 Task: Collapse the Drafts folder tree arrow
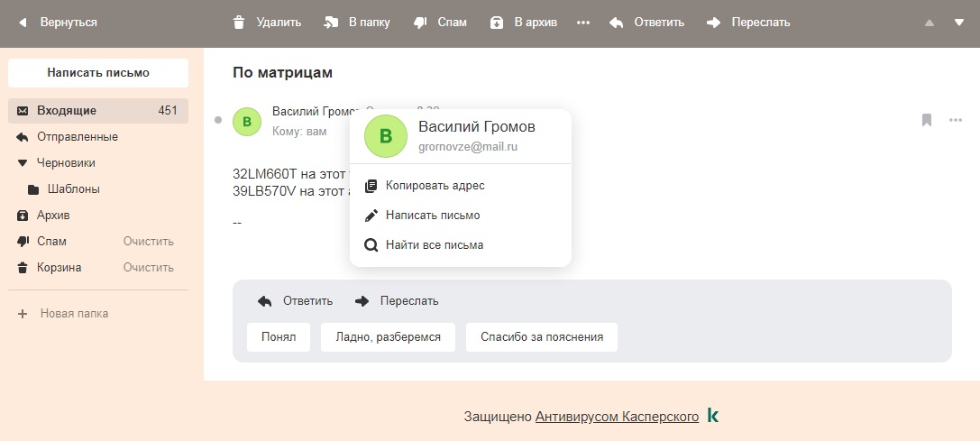pos(23,163)
